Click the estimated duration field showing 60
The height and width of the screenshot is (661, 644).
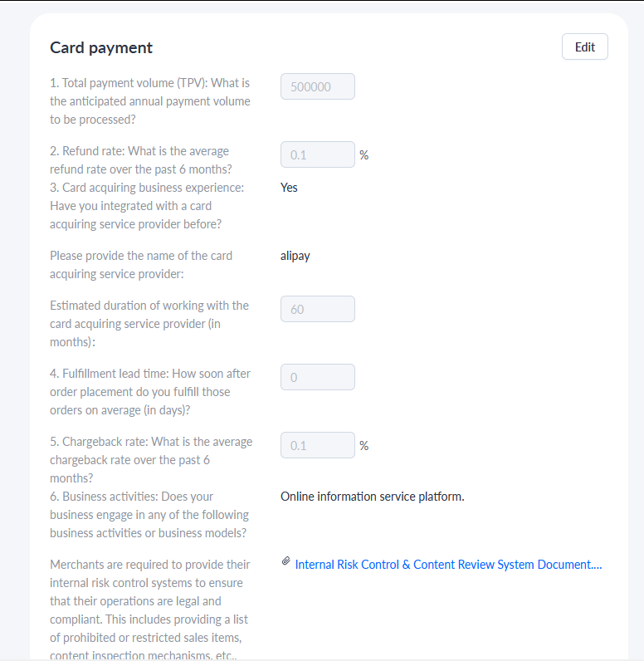point(318,309)
